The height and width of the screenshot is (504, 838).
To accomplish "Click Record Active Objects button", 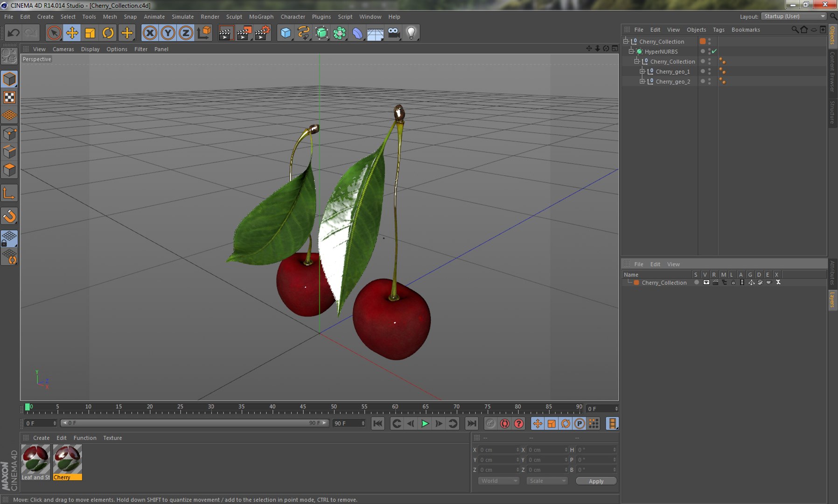I will pyautogui.click(x=490, y=423).
